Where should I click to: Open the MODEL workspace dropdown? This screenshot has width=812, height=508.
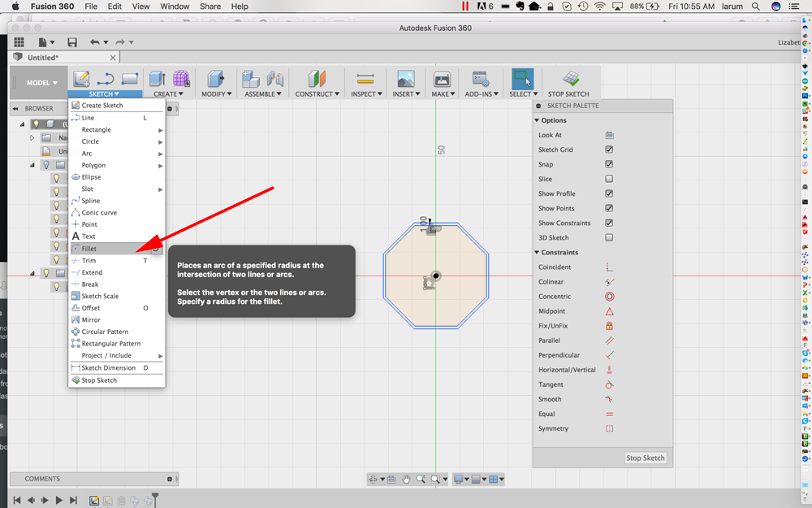coord(42,82)
